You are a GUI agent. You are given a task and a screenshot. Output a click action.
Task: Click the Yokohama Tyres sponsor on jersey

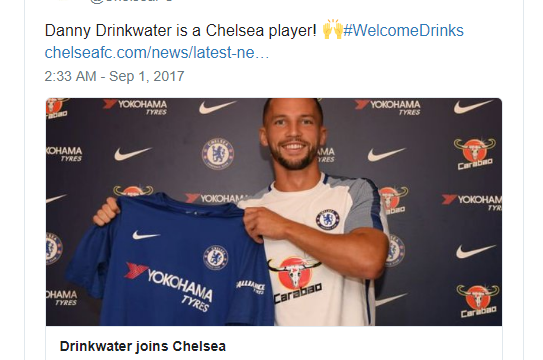pyautogui.click(x=170, y=286)
